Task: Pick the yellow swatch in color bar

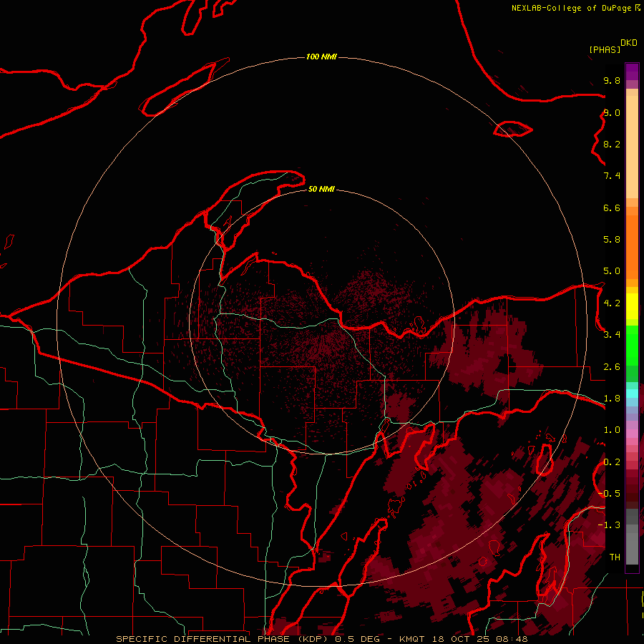Action: 632,306
